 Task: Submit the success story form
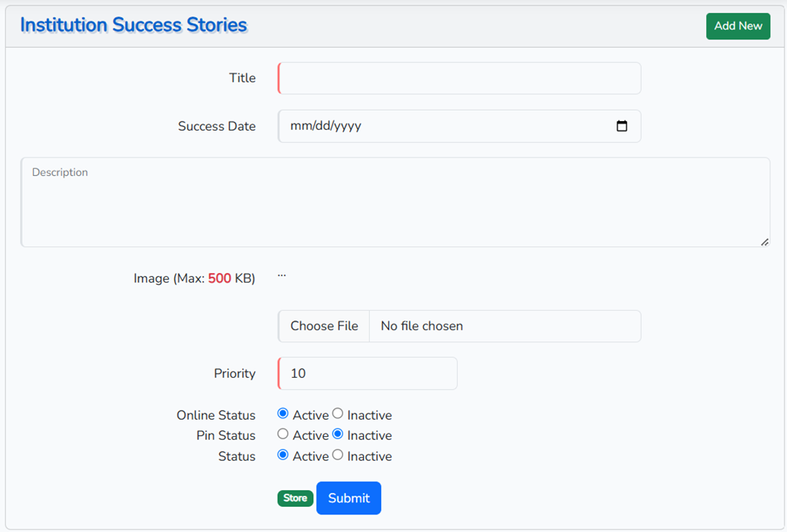point(349,498)
